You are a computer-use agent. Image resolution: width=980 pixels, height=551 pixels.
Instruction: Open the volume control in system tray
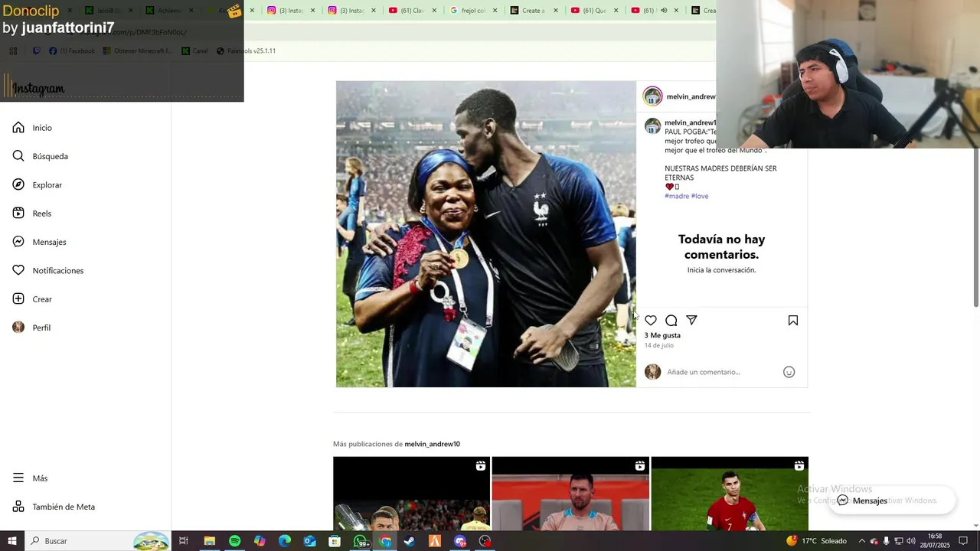click(x=911, y=541)
